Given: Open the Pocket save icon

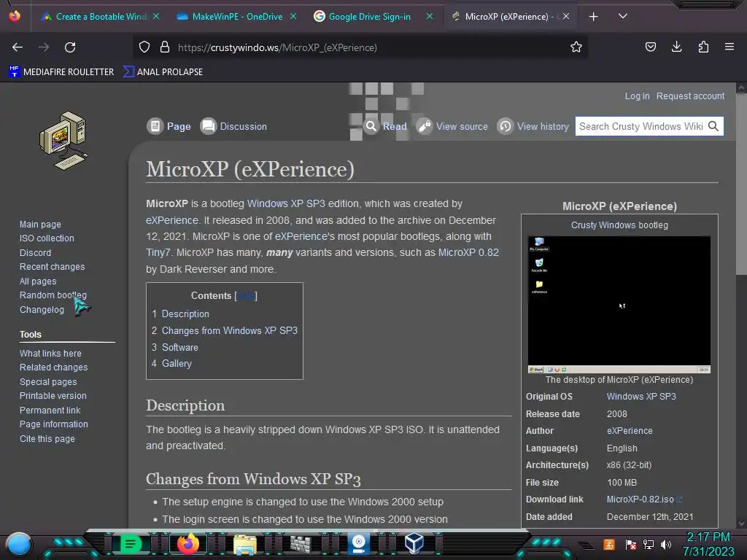Looking at the screenshot, I should point(650,47).
